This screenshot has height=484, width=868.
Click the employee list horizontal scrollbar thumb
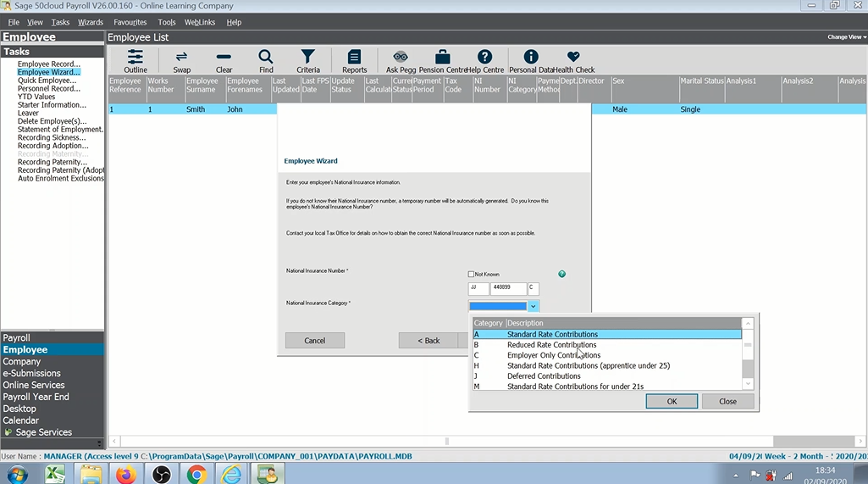(447, 442)
